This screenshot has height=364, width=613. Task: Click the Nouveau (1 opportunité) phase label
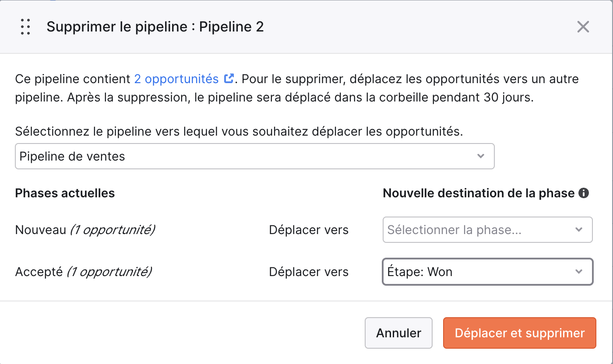(85, 230)
